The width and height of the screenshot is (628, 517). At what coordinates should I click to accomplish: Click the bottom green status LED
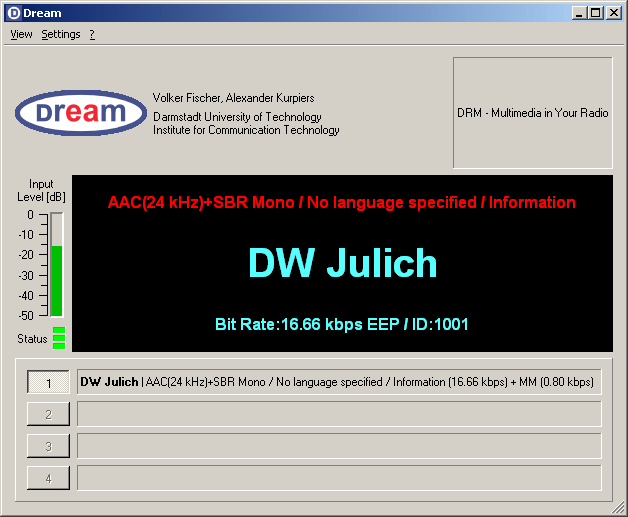59,346
